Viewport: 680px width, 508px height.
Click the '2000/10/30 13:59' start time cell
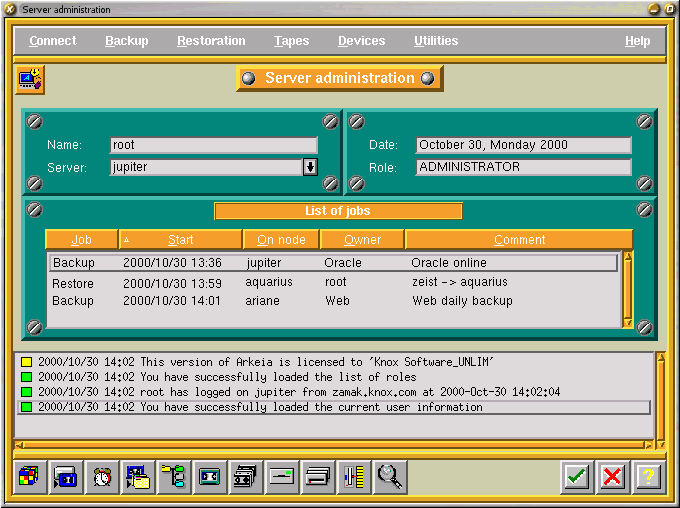click(172, 283)
